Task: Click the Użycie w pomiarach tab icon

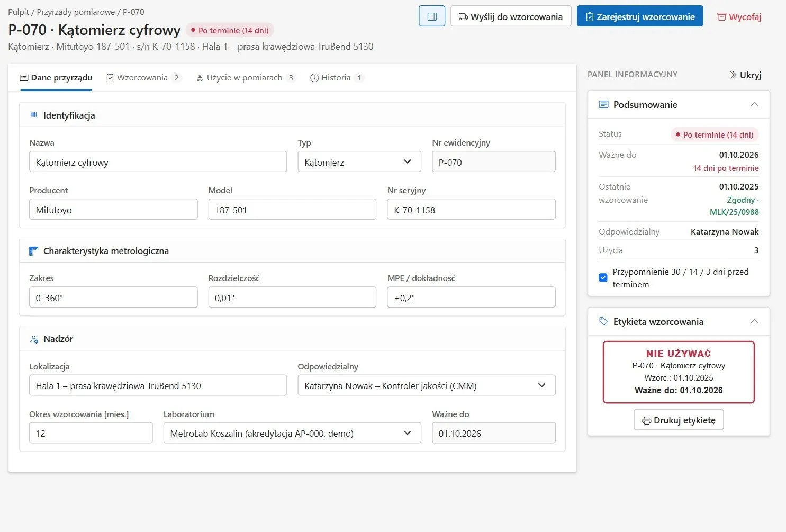Action: pyautogui.click(x=200, y=78)
